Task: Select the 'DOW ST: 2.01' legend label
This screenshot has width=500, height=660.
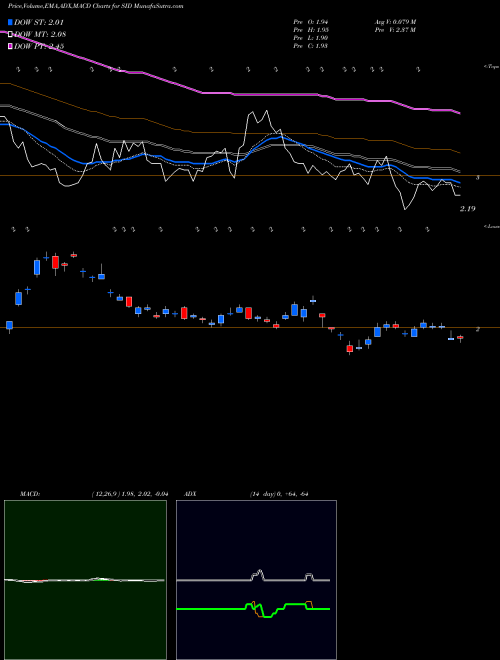Action: click(39, 22)
